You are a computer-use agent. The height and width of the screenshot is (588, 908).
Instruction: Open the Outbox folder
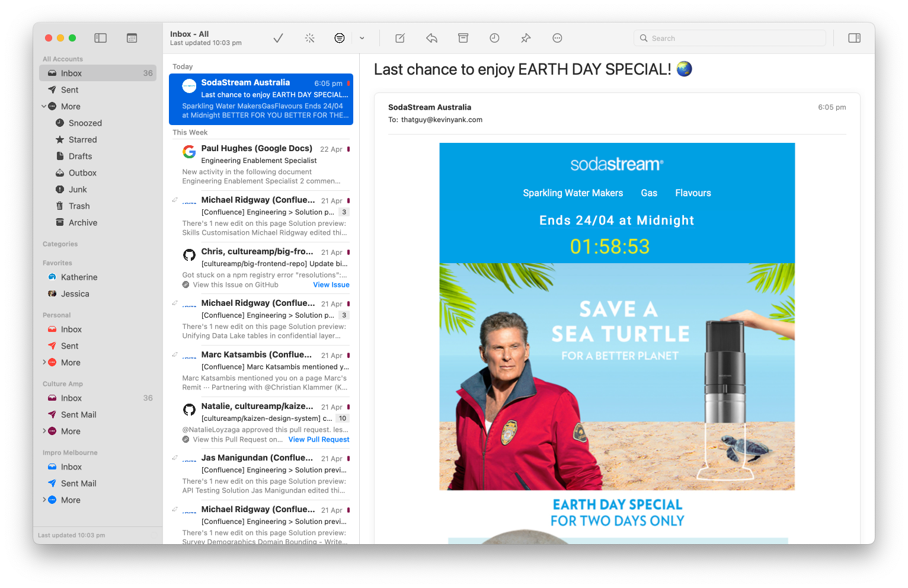[x=98, y=173]
